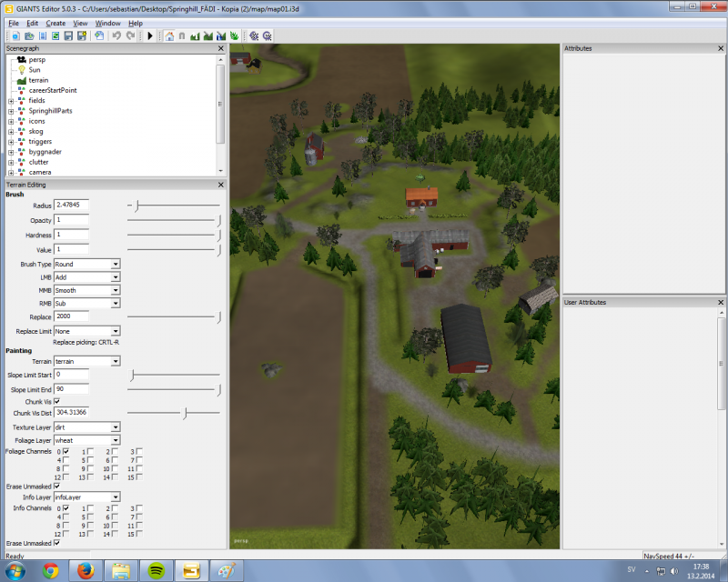The width and height of the screenshot is (728, 582).
Task: Select the house navigation mode icon
Action: [169, 35]
